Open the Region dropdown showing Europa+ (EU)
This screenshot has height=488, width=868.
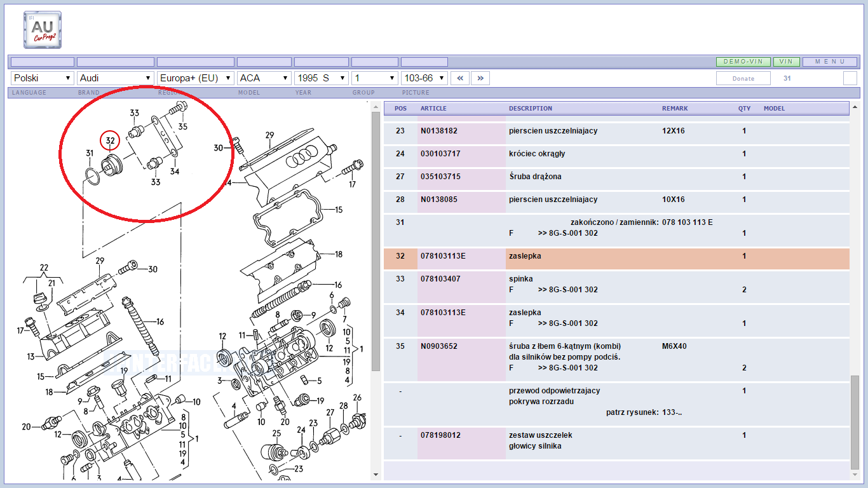click(196, 78)
